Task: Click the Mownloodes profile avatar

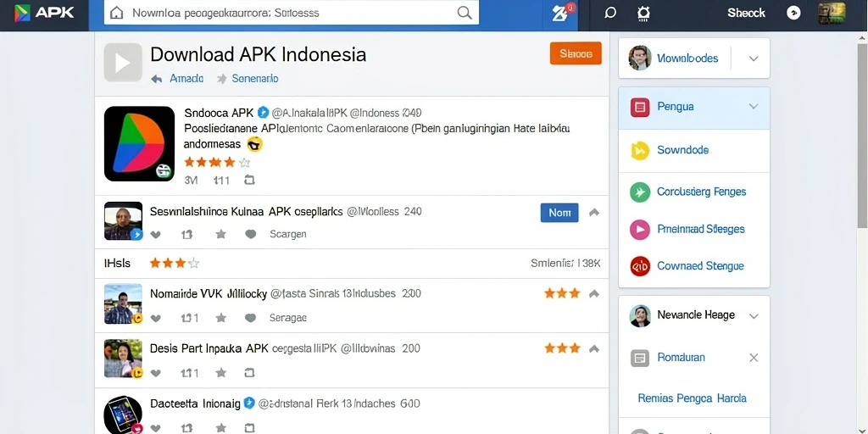Action: pyautogui.click(x=640, y=58)
